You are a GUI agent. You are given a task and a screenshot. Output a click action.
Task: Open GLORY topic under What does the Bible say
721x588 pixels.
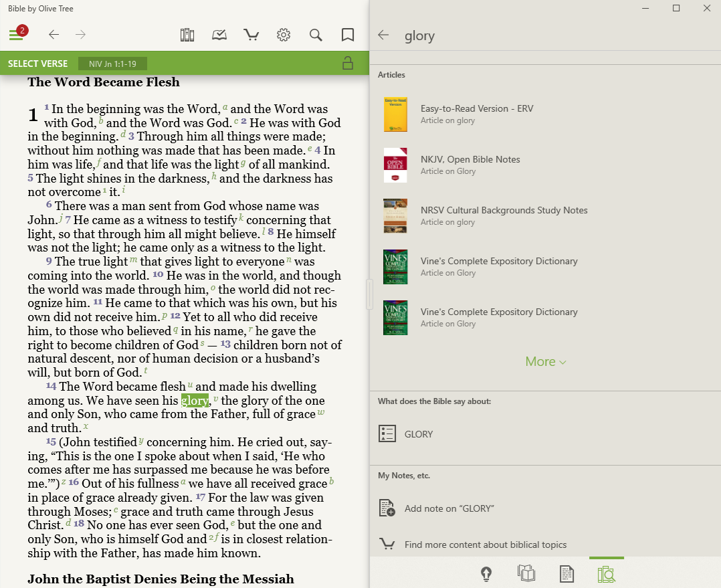pos(418,434)
